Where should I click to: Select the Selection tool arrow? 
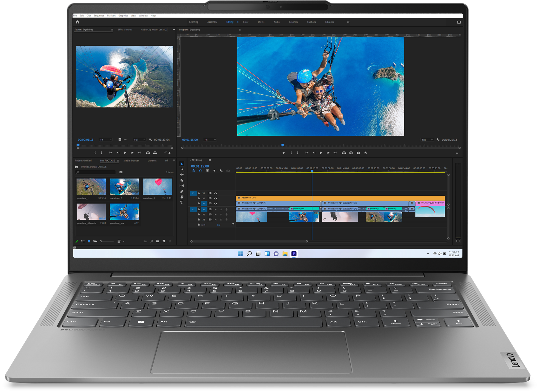pyautogui.click(x=182, y=164)
